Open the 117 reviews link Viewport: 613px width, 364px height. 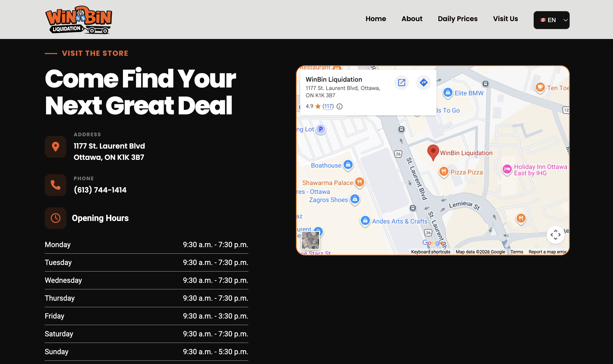click(x=328, y=106)
